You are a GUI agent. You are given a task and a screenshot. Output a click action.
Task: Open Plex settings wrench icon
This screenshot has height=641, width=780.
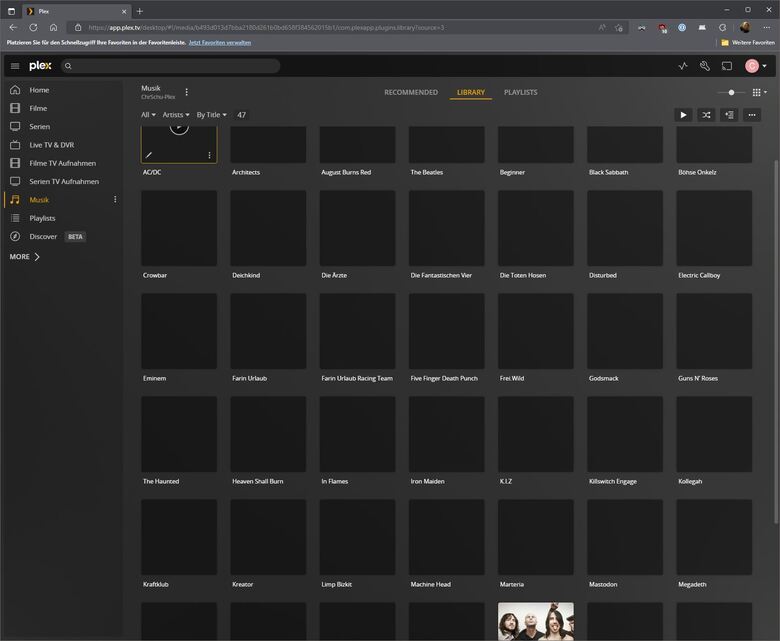[705, 66]
